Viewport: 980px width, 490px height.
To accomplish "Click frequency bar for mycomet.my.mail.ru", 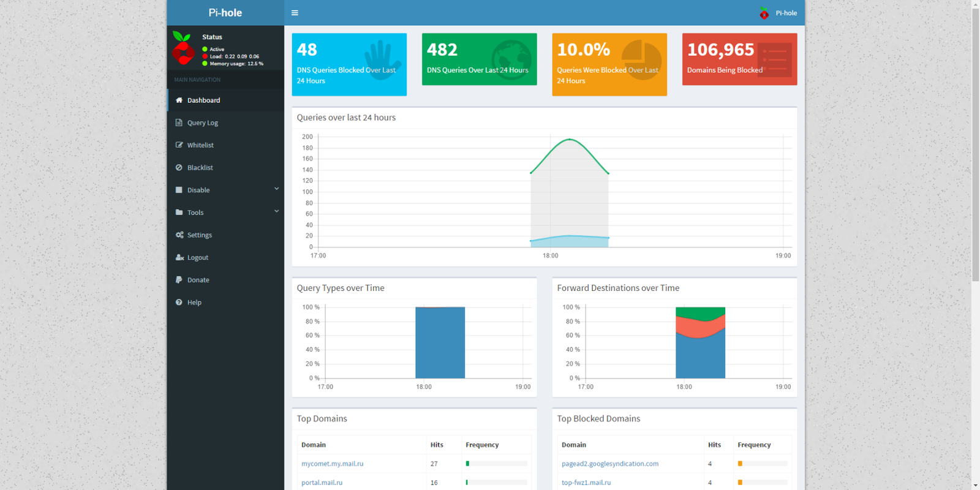I will [x=497, y=464].
